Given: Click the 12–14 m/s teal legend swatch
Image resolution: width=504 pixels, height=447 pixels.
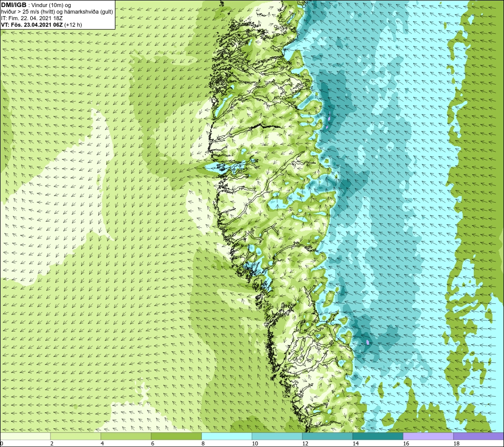Looking at the screenshot, I should 328,436.
